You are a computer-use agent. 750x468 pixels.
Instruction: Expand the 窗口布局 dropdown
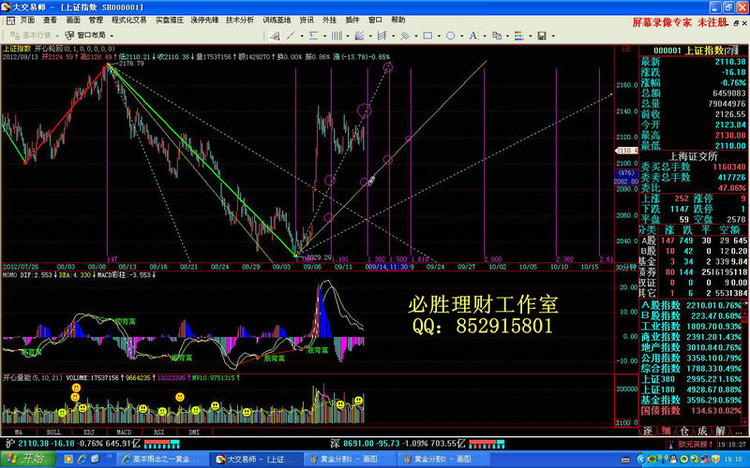[113, 32]
